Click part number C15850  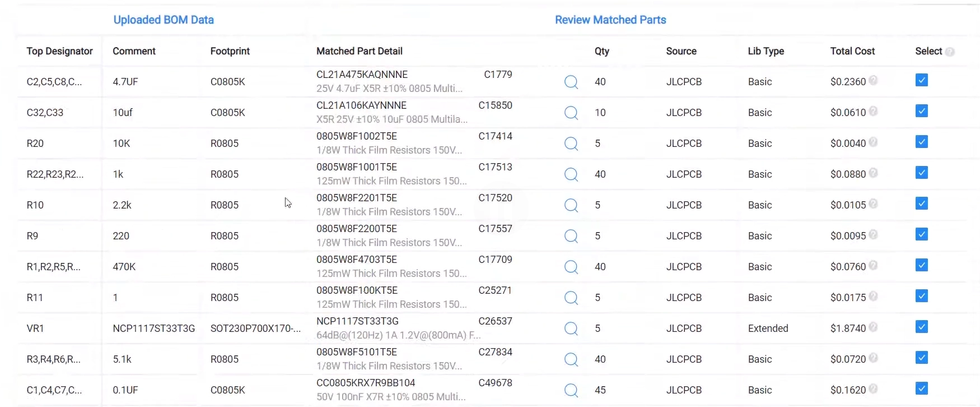[x=495, y=105]
